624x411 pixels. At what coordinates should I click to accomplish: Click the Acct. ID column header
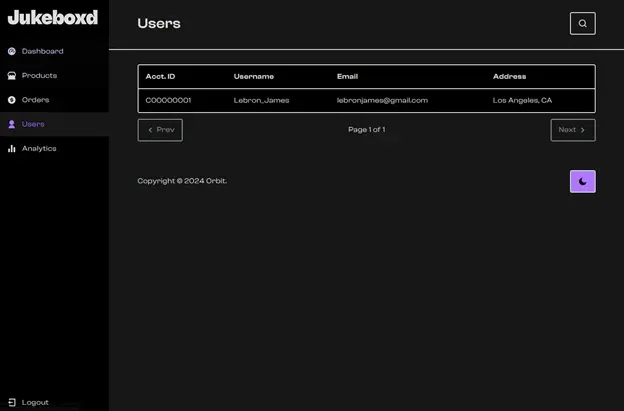pyautogui.click(x=160, y=76)
